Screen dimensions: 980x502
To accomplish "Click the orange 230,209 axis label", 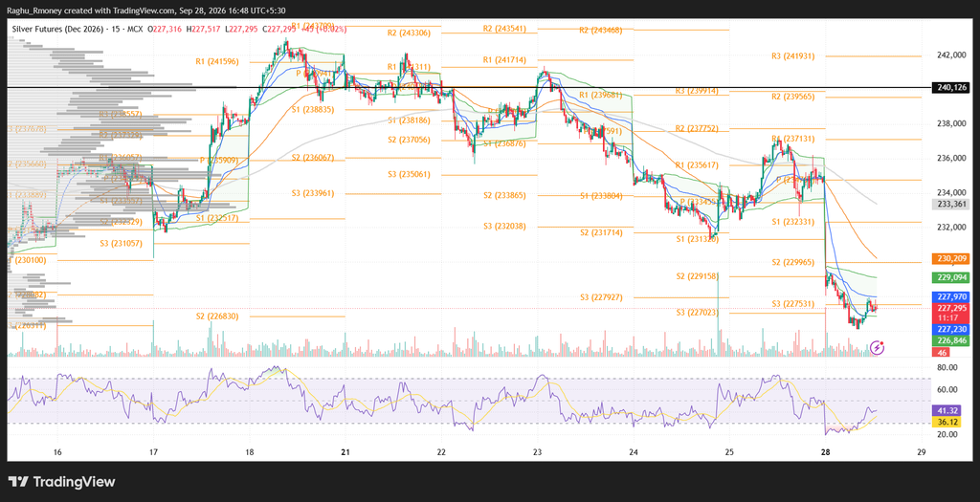I will pyautogui.click(x=950, y=258).
